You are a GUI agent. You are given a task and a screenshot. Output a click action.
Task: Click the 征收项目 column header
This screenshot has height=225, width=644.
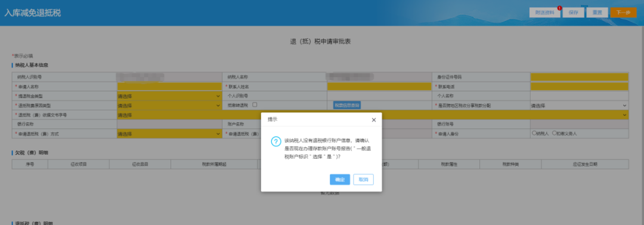(79, 164)
